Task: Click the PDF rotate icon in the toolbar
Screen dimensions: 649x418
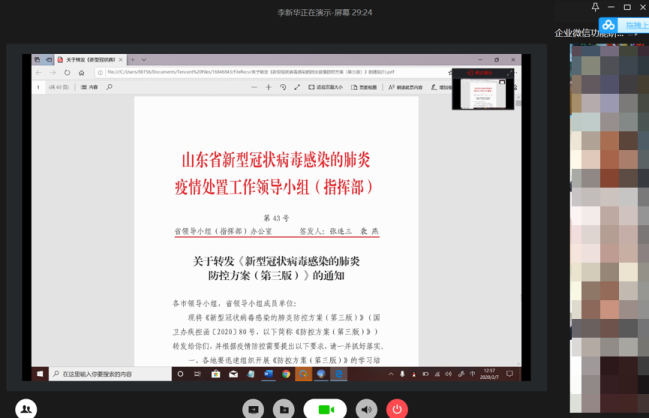Action: point(283,88)
